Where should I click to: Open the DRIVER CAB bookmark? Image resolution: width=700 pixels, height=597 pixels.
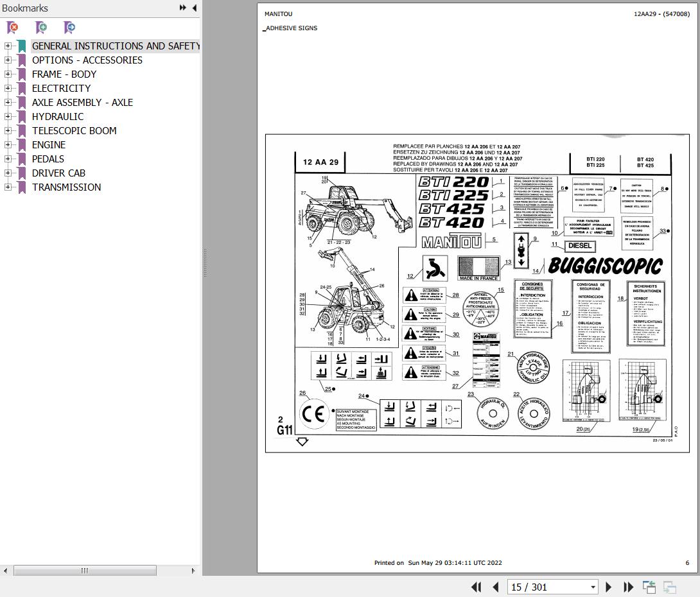point(58,173)
